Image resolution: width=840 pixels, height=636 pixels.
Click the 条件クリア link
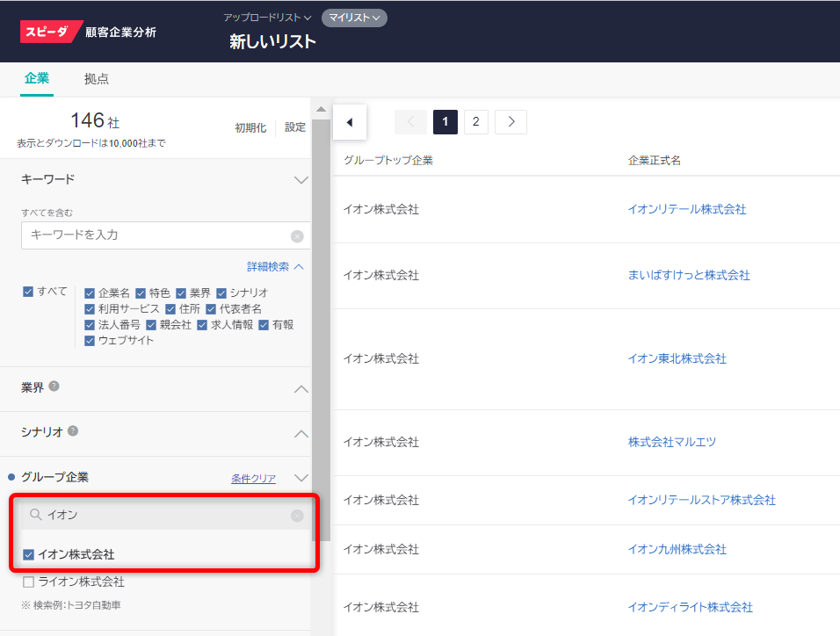253,479
